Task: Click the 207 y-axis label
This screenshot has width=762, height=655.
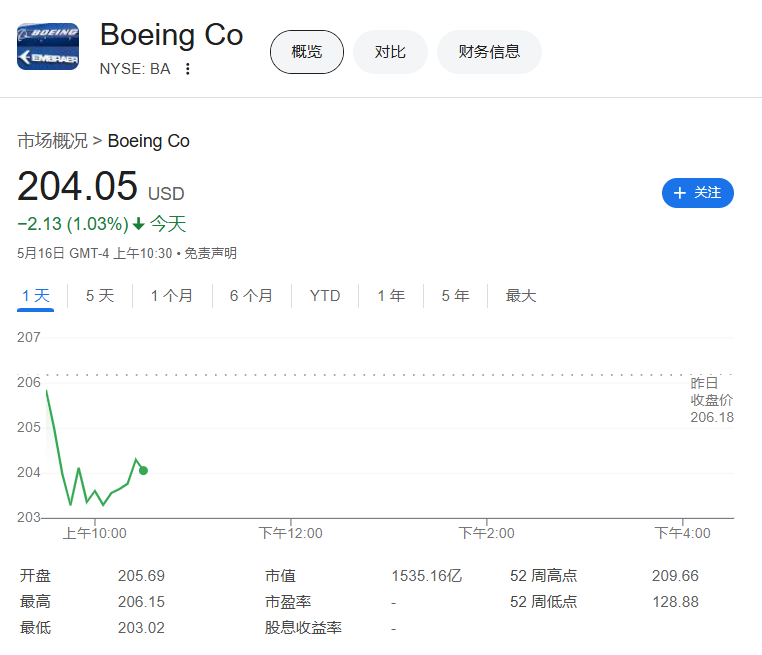Action: coord(29,337)
